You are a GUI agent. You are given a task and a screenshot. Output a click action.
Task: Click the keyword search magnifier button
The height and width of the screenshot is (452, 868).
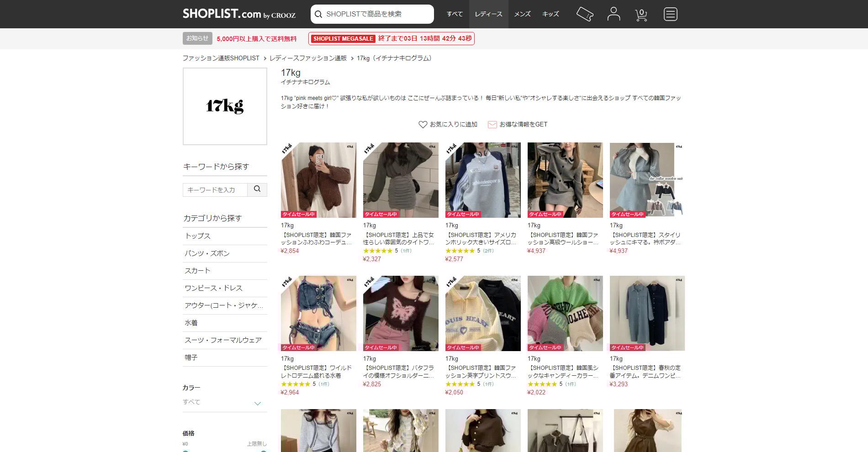pos(257,189)
